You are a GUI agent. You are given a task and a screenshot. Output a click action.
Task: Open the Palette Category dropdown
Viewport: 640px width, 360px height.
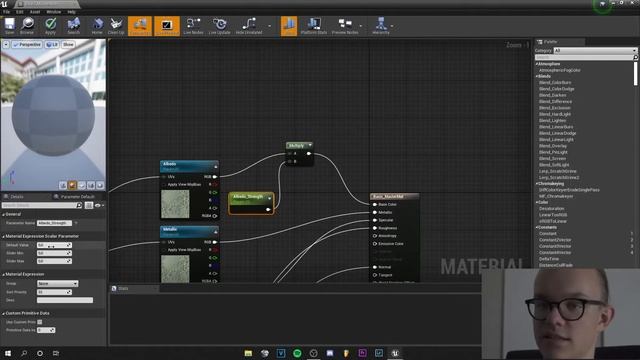click(595, 51)
